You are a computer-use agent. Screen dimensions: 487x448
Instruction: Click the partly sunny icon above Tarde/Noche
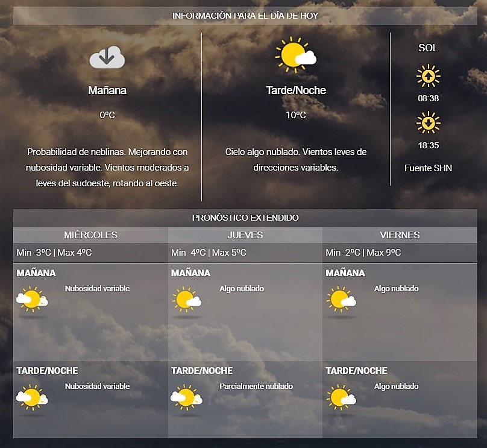point(296,55)
